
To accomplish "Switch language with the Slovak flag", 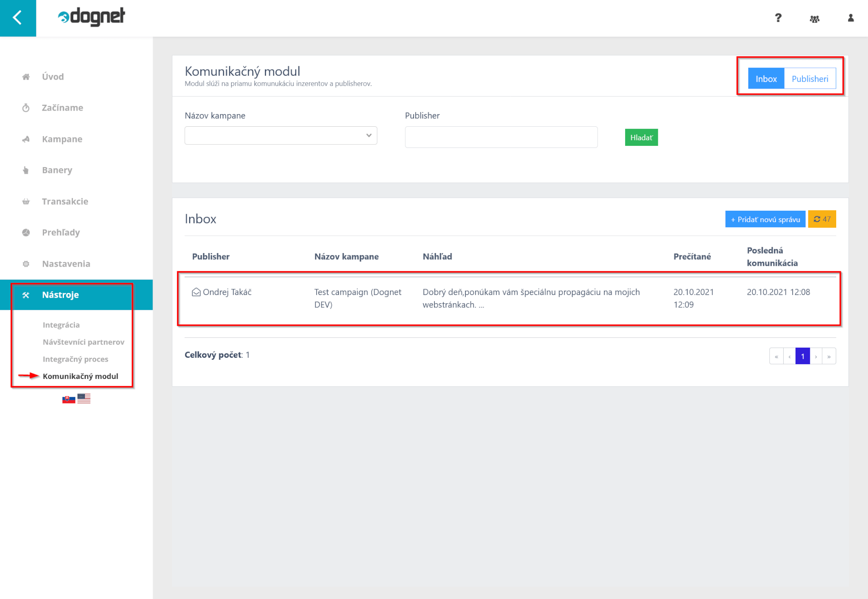I will pyautogui.click(x=68, y=399).
